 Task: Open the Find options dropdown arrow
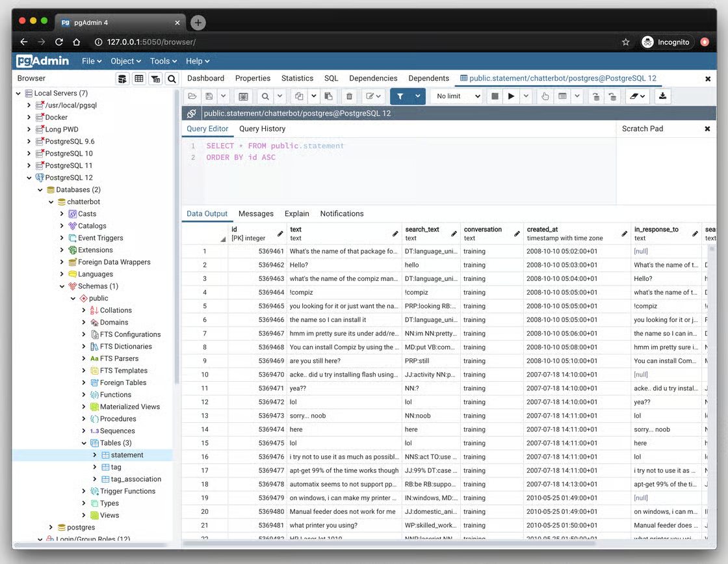pos(279,96)
